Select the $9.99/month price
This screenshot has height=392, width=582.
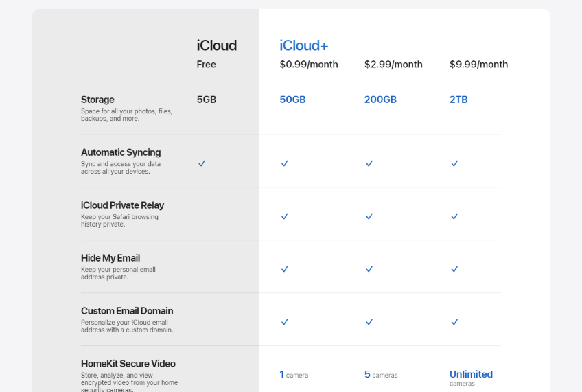(479, 65)
